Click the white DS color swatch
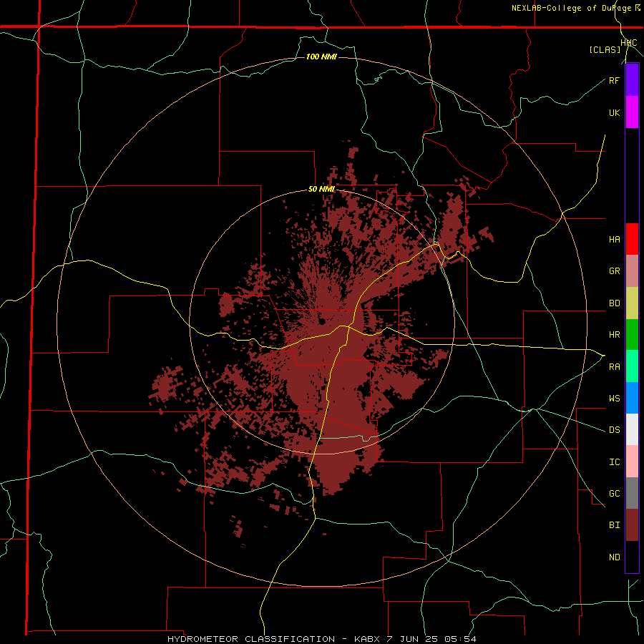644x644 pixels. 632,429
